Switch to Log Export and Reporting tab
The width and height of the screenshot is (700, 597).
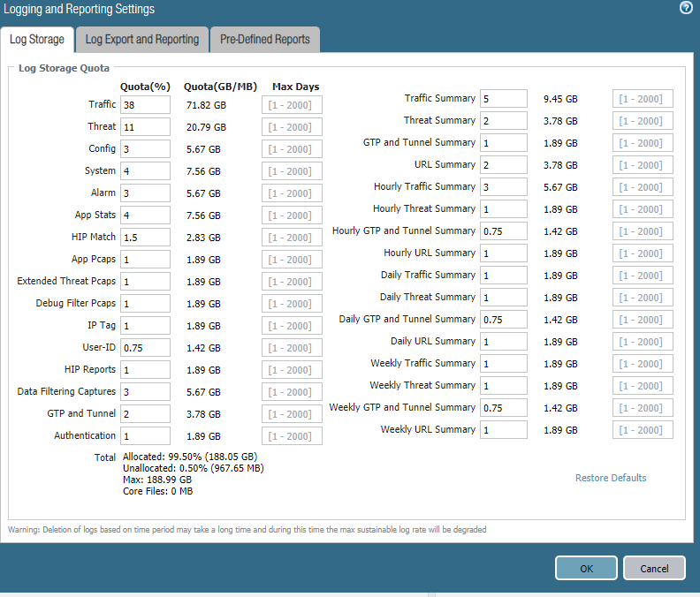point(142,40)
